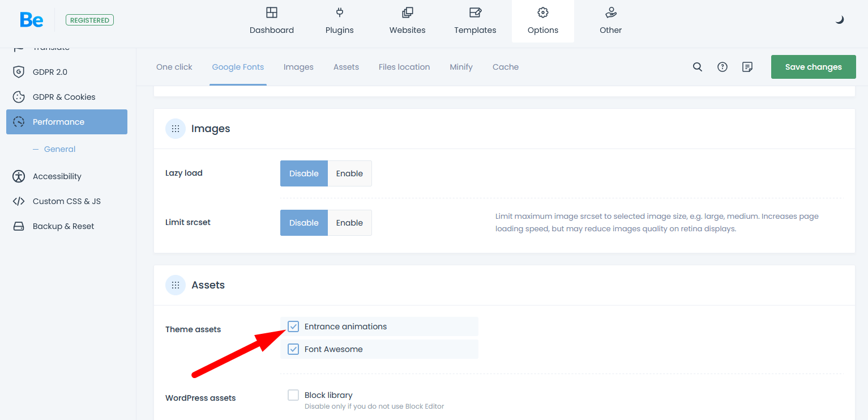Switch to the Files location tab

pyautogui.click(x=404, y=67)
